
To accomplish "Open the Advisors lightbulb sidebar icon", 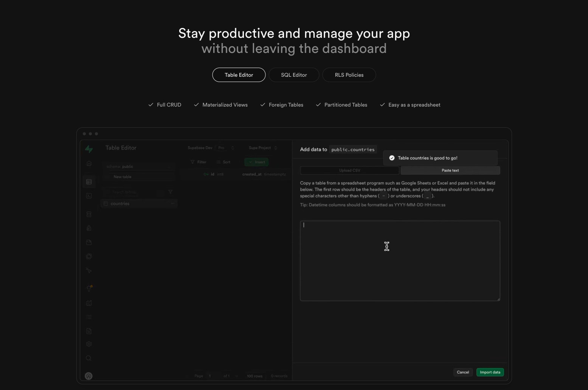I will [x=89, y=288].
